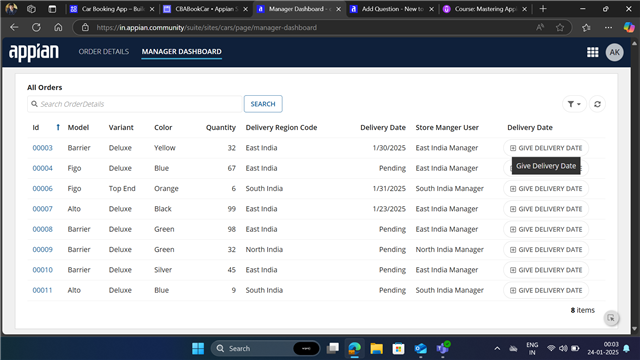Switch to the Order Details tab
Screen dimensions: 640x360
(x=104, y=51)
